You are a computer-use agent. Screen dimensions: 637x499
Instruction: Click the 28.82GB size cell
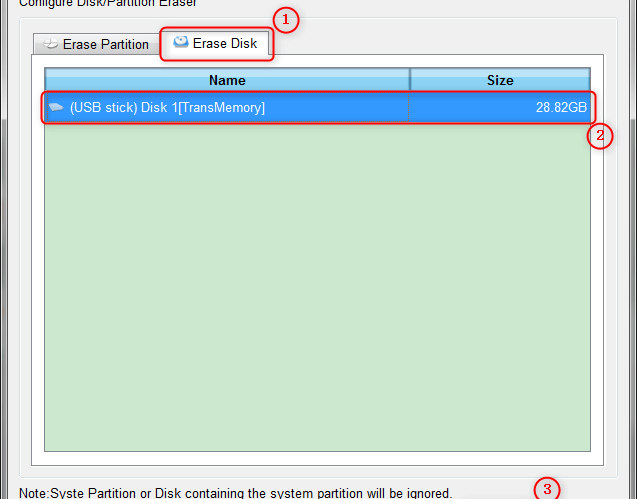[500, 107]
